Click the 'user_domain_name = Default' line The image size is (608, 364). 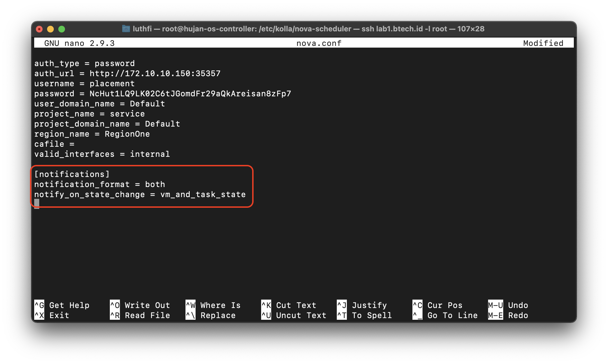pyautogui.click(x=100, y=104)
